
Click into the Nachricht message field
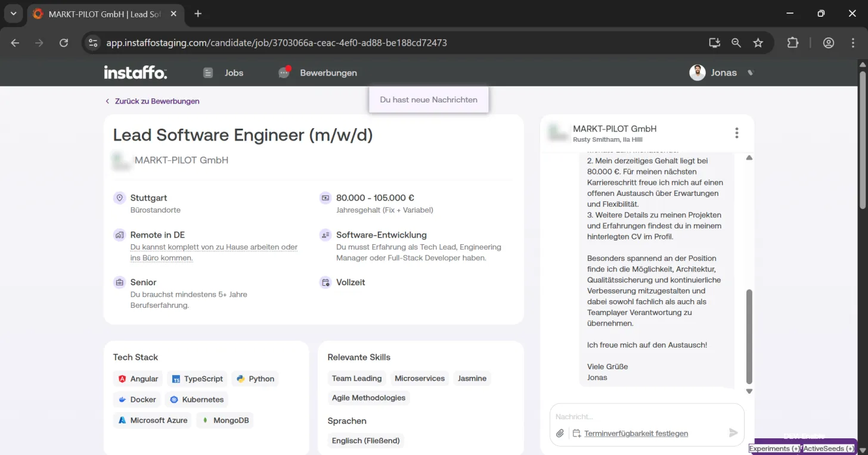[647, 417]
